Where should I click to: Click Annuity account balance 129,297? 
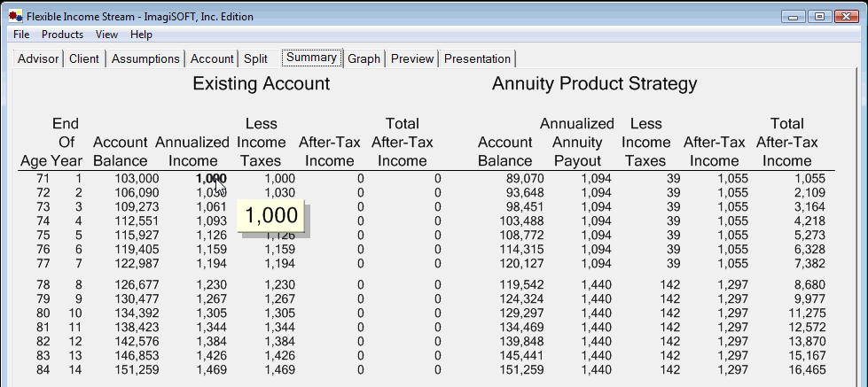[522, 313]
